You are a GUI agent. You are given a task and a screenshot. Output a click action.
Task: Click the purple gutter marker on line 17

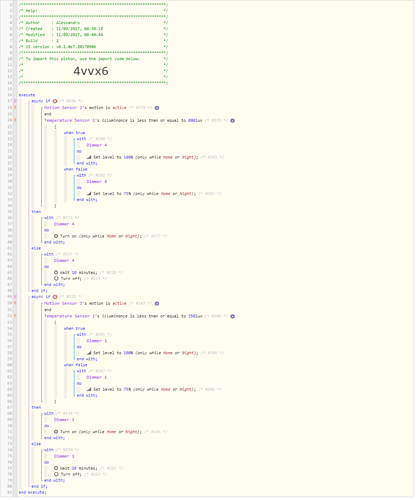pyautogui.click(x=15, y=101)
